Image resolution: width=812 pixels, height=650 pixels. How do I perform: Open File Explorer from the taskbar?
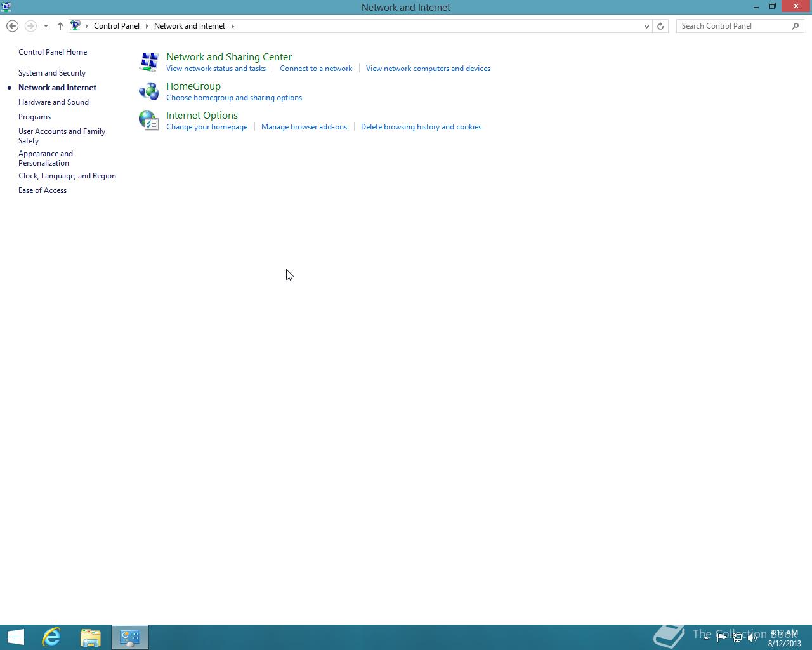(x=91, y=637)
